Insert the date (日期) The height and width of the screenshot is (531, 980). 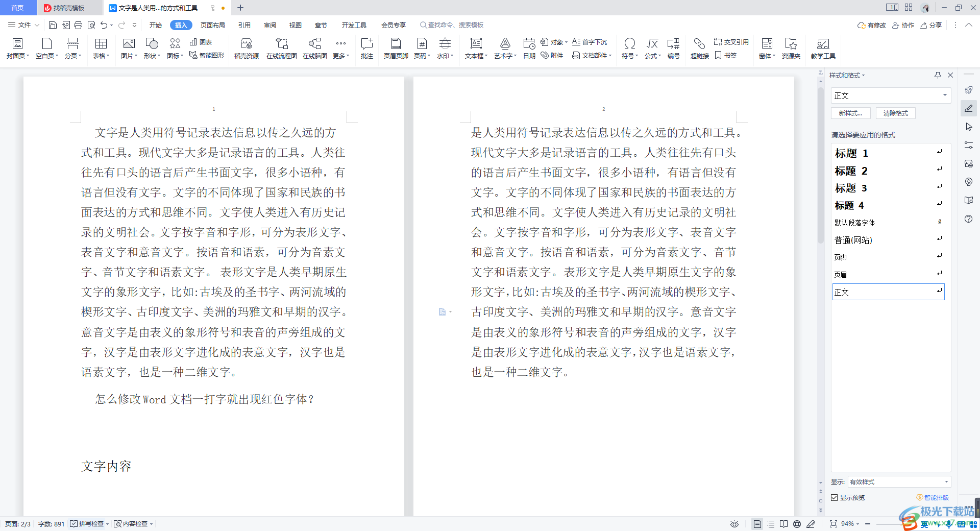(529, 49)
